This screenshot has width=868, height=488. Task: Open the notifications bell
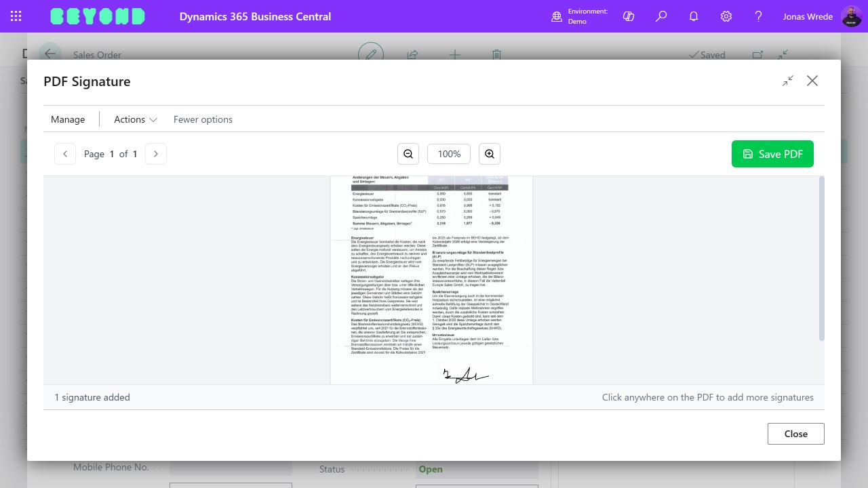point(694,16)
